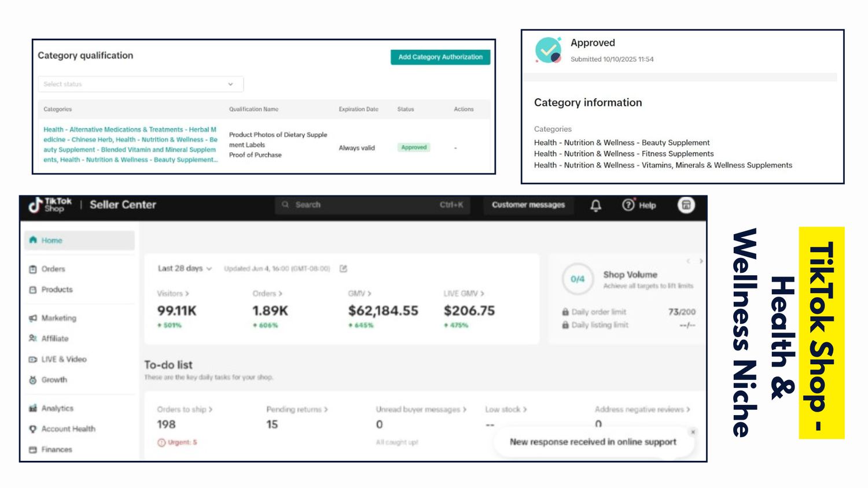This screenshot has height=488, width=868.
Task: Click the Proof of Purchase qualification text
Action: pyautogui.click(x=255, y=155)
